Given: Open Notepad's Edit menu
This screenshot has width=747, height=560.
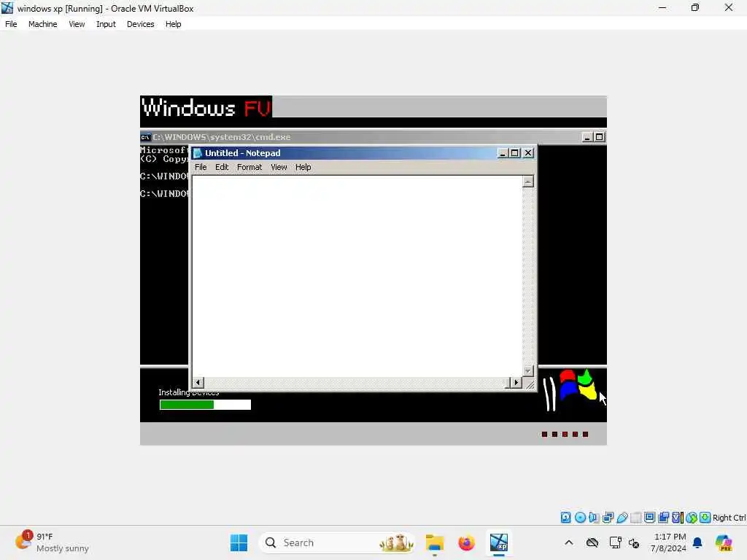Looking at the screenshot, I should [222, 167].
